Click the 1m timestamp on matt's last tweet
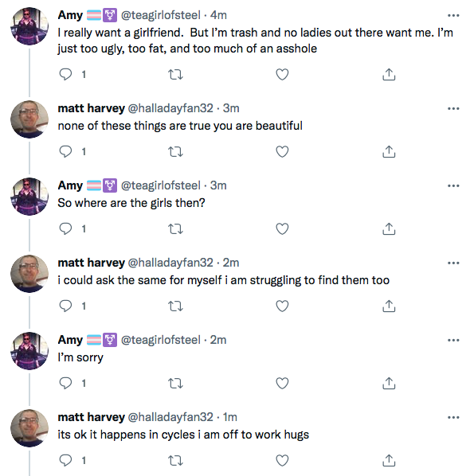 pyautogui.click(x=229, y=417)
